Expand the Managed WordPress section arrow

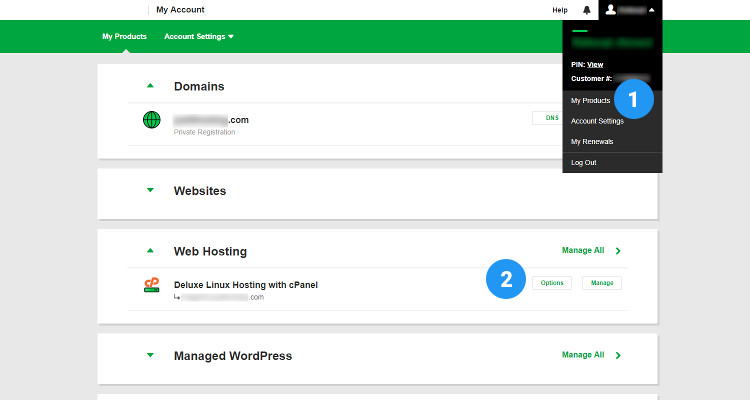point(150,355)
